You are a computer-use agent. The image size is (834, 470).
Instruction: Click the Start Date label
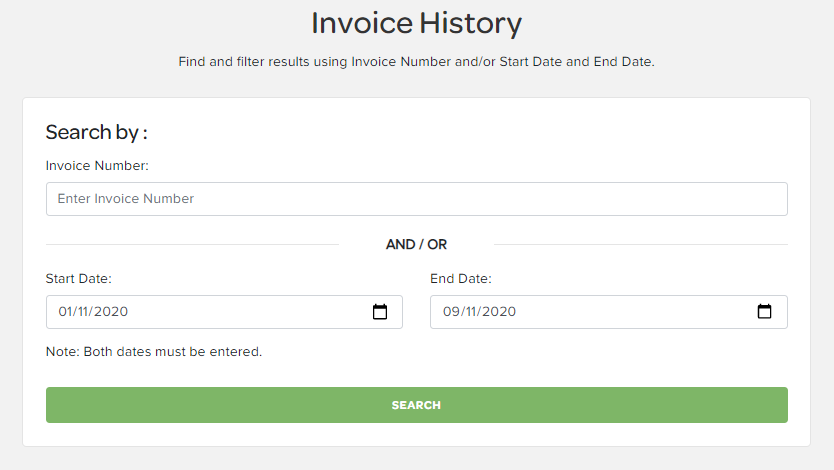(79, 279)
